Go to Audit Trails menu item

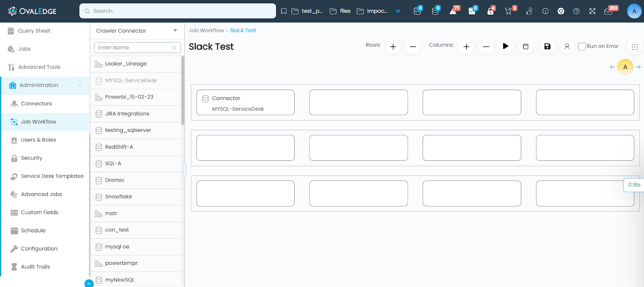coord(35,267)
